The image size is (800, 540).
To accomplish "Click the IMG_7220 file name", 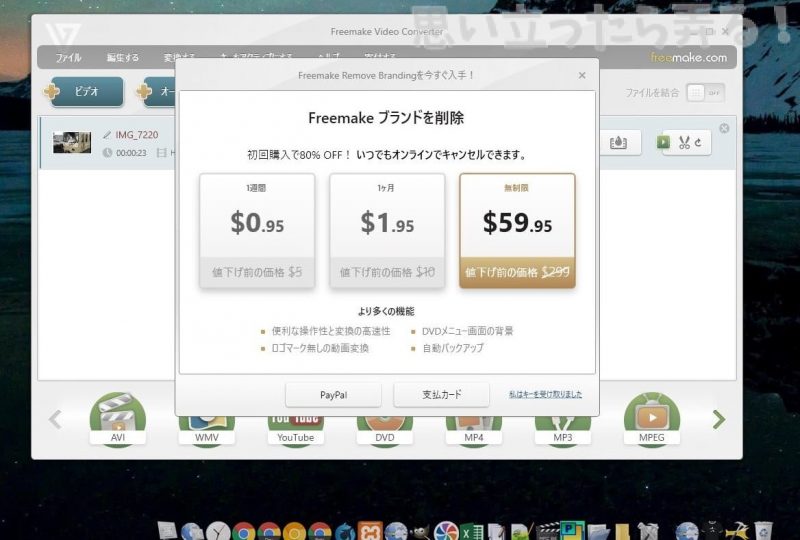I will coord(137,135).
